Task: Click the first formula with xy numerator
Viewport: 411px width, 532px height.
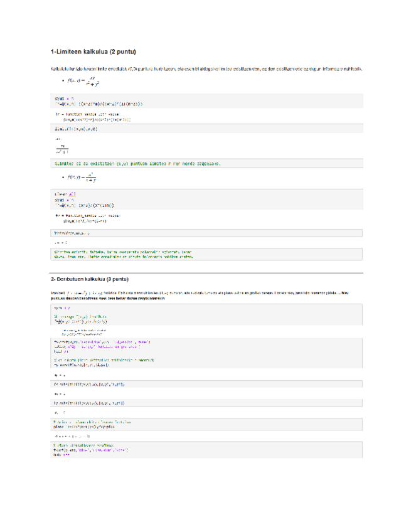Action: 84,82
